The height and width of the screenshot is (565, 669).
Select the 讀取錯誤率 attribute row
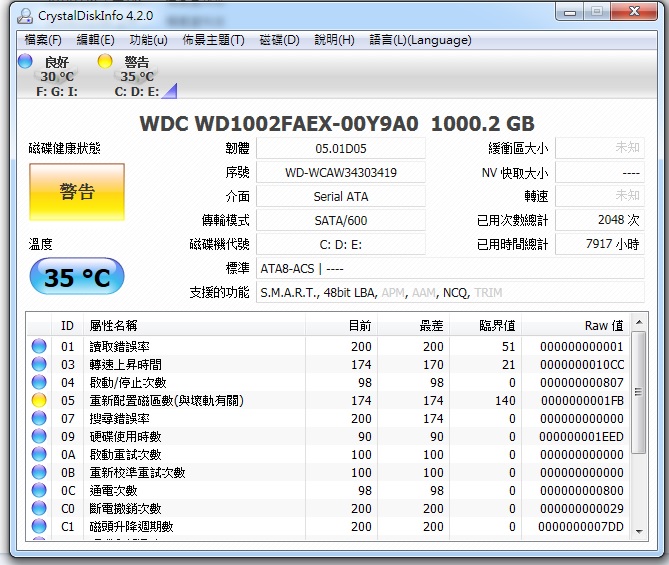[328, 346]
